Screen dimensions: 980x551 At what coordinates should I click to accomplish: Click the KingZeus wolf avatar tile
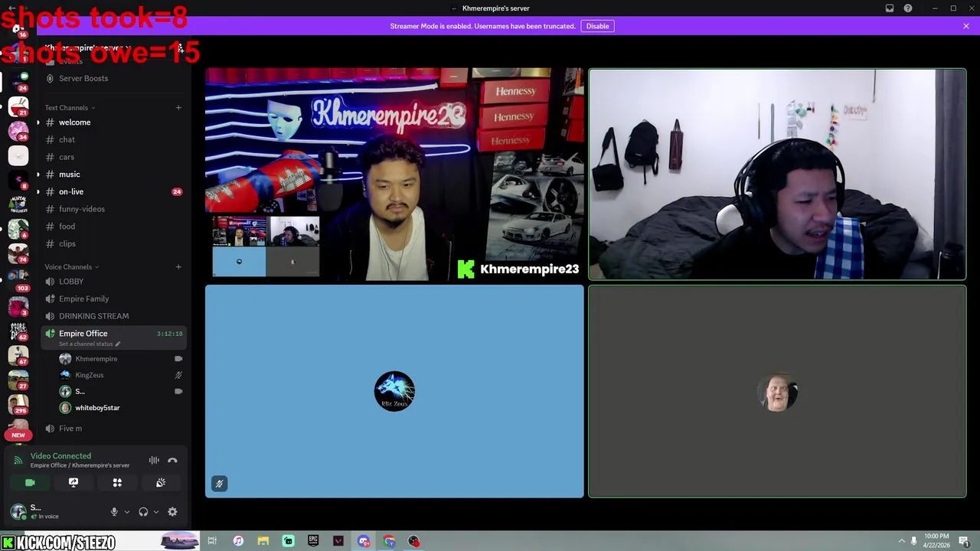[x=394, y=391]
